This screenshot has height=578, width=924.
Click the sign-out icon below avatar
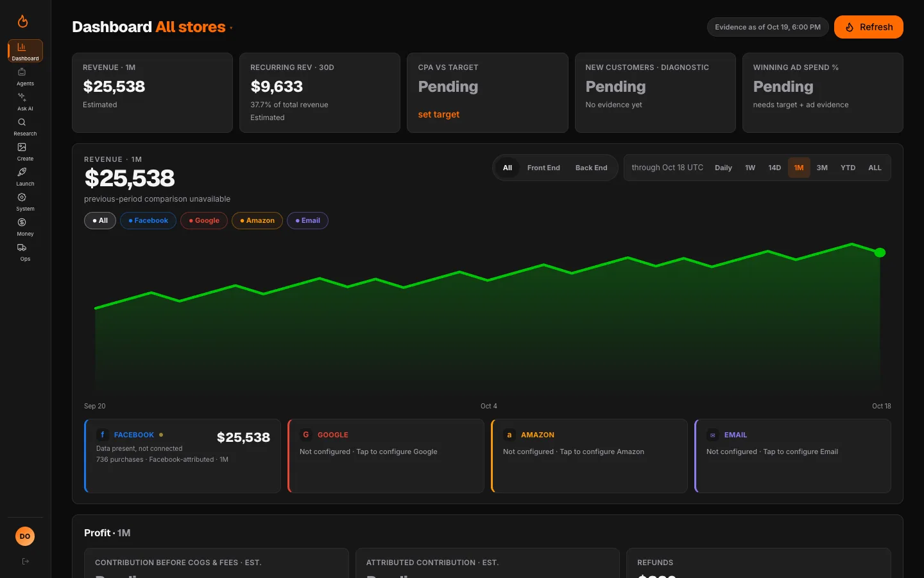point(25,561)
